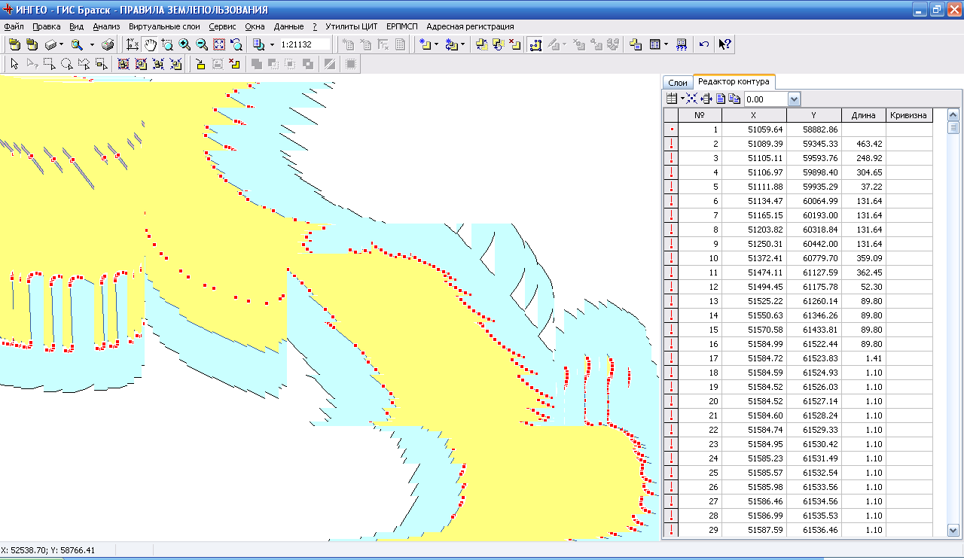Open the search tool dropdown arrow
964x560 pixels.
[91, 44]
